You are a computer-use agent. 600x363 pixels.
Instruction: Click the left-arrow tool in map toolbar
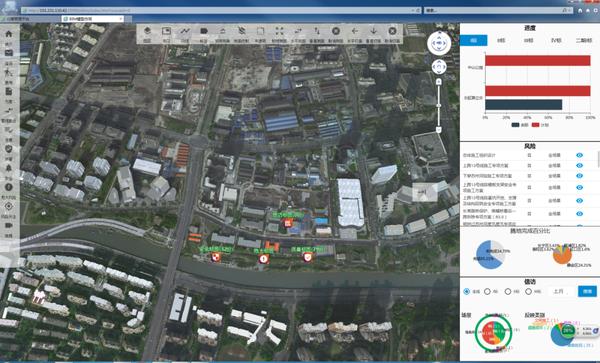(354, 31)
